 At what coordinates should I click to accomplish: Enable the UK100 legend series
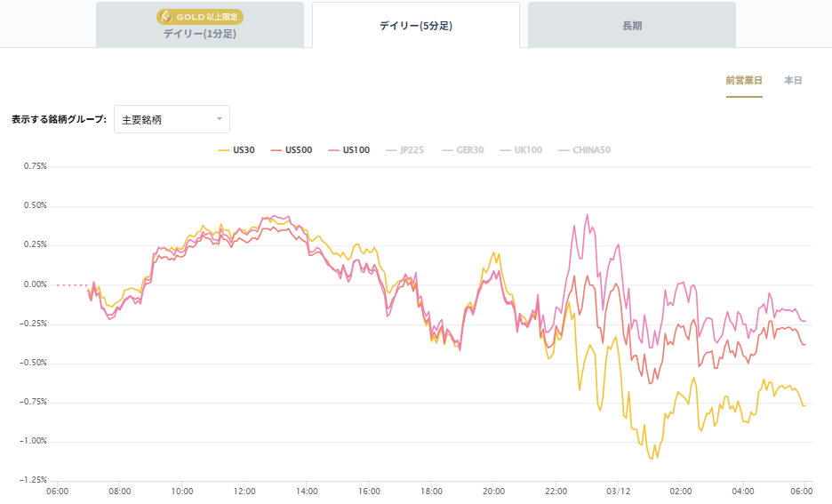coord(521,150)
